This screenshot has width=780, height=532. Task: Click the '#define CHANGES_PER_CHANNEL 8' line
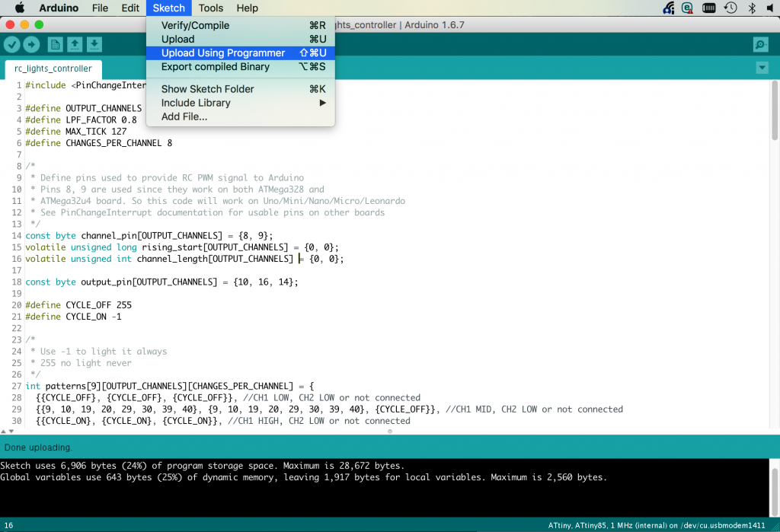(99, 143)
